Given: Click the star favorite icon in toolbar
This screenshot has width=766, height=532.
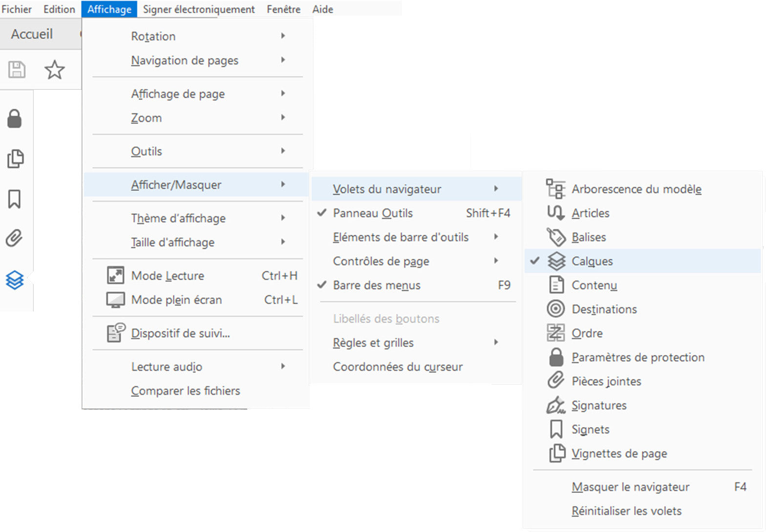Looking at the screenshot, I should click(54, 70).
